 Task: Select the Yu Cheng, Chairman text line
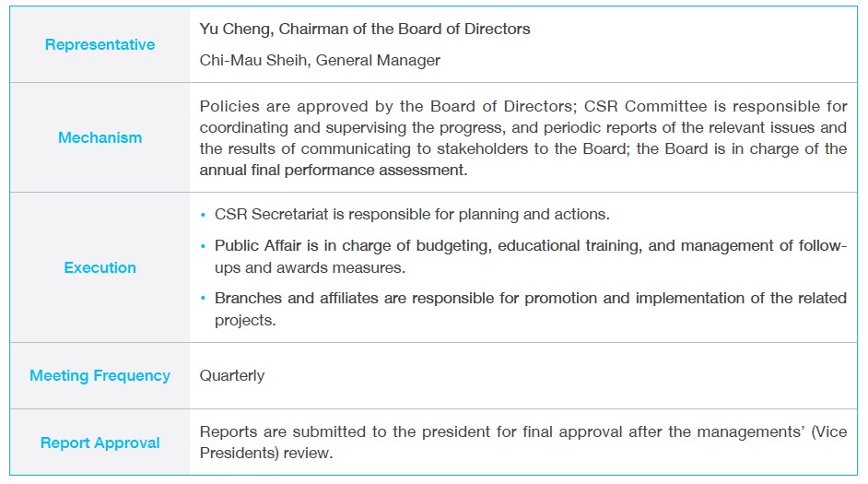pos(365,29)
